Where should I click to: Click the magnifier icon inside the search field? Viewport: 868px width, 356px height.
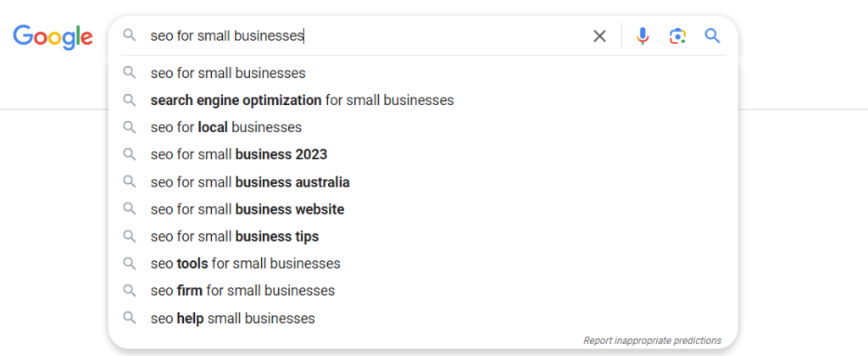tap(130, 36)
